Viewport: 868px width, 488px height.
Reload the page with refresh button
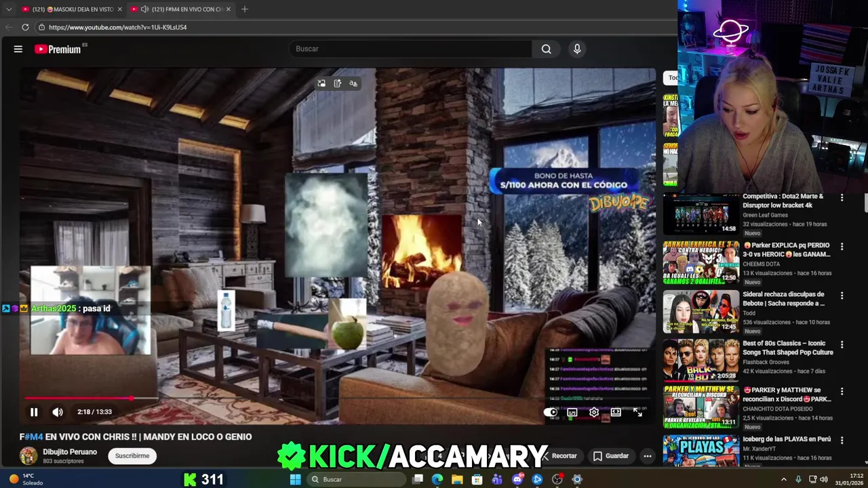(x=25, y=27)
